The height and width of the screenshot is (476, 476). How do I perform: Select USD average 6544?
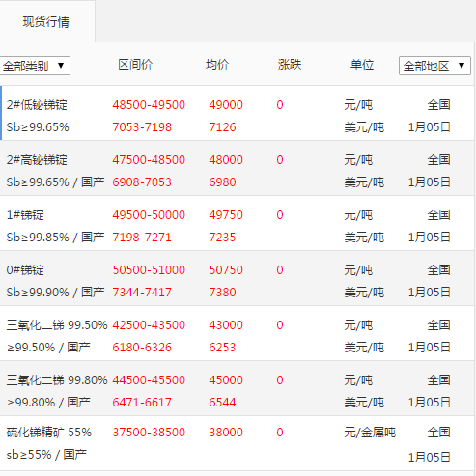[222, 403]
